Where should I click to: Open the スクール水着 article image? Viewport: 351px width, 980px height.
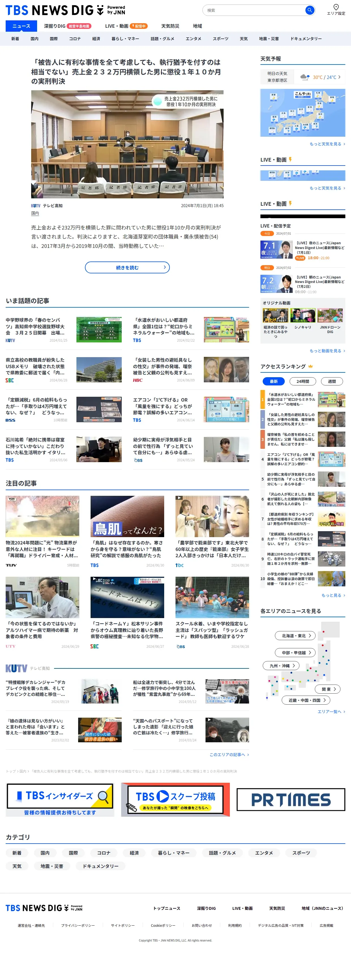[212, 597]
